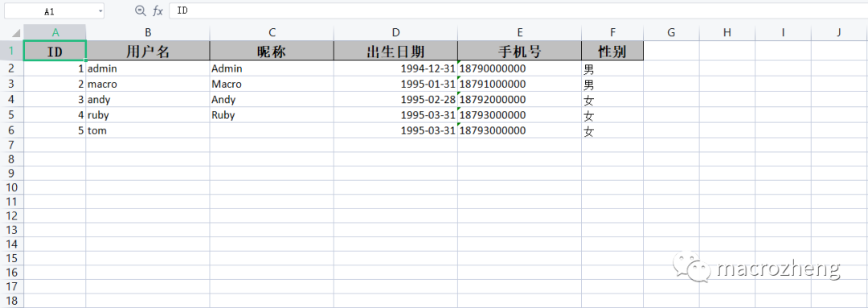This screenshot has height=308, width=868.
Task: Click the select-all corner triangle
Action: click(x=16, y=32)
